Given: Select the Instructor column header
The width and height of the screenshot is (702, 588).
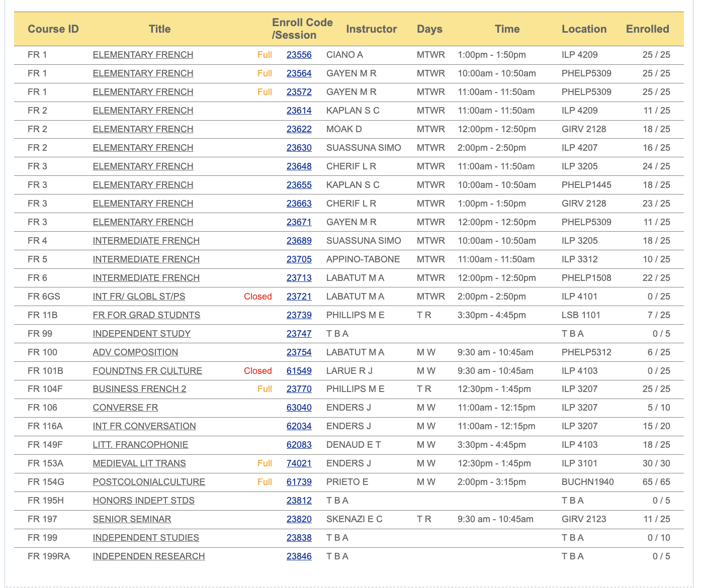Looking at the screenshot, I should pyautogui.click(x=372, y=29).
